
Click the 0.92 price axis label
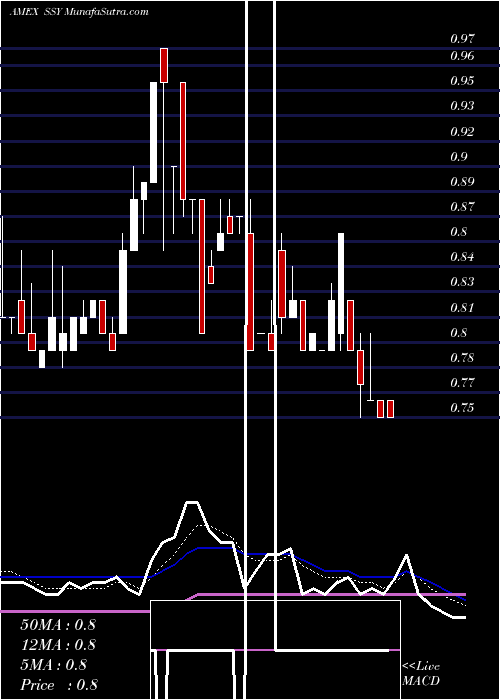tap(462, 132)
